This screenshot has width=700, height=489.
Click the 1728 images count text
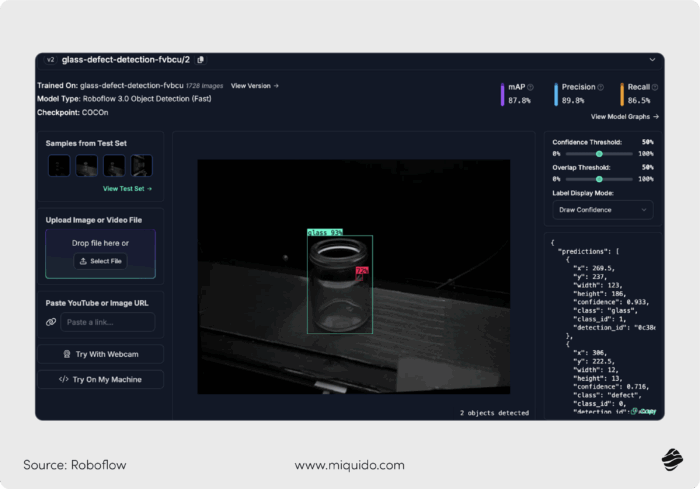click(x=204, y=86)
